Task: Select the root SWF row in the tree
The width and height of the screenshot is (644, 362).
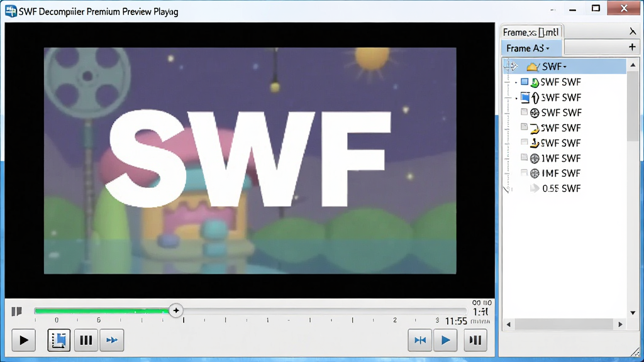Action: [x=565, y=67]
